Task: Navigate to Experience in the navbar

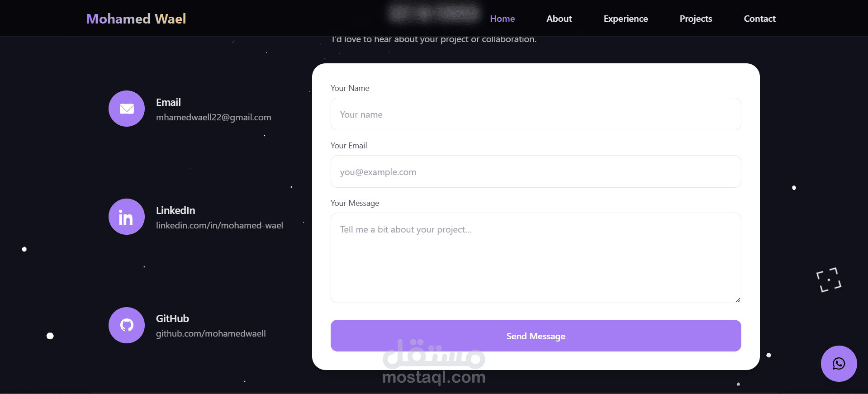Action: point(626,19)
